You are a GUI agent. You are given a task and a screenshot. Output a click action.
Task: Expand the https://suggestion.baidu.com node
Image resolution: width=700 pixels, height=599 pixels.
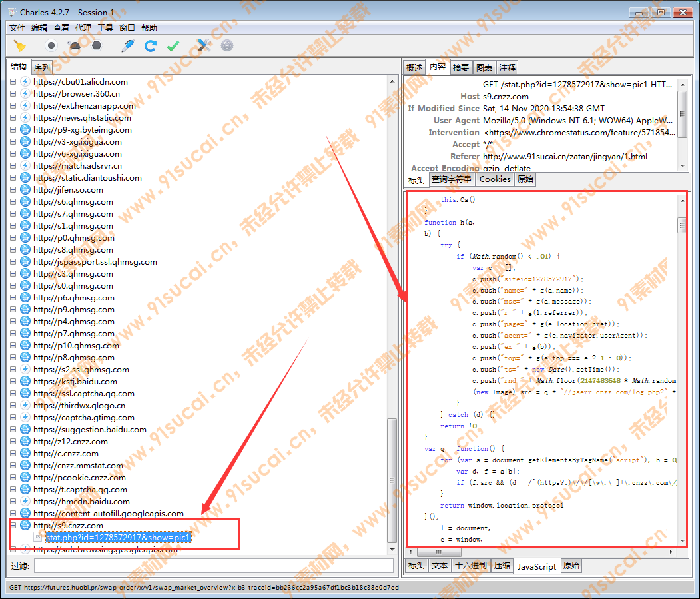pos(13,430)
